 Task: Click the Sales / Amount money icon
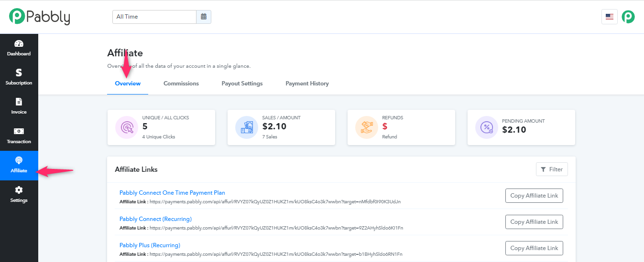(247, 128)
